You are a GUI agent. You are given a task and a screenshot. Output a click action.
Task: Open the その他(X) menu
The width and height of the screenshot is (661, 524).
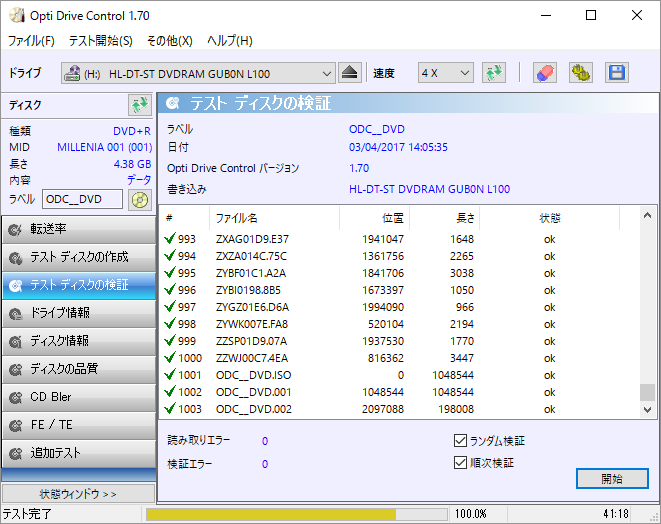click(x=169, y=41)
